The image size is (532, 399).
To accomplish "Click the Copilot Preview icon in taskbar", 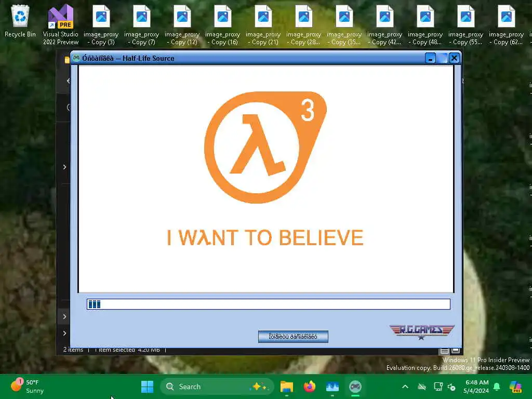I will click(516, 387).
